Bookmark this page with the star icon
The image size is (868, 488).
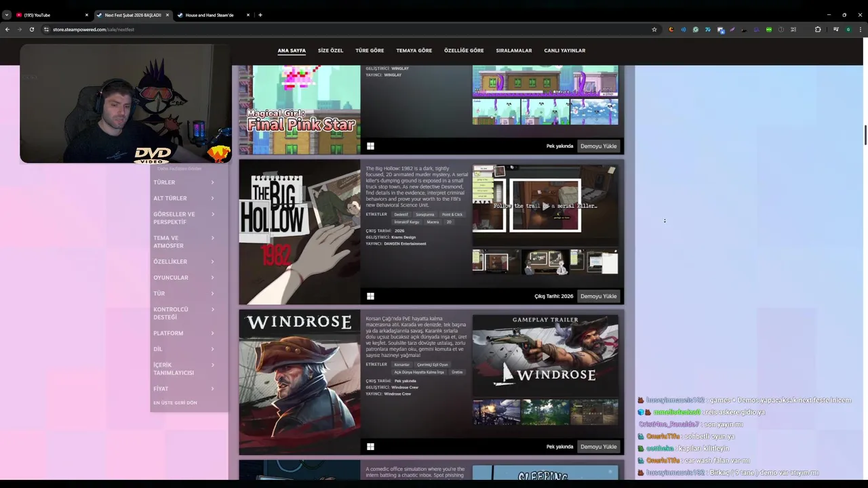pos(654,29)
